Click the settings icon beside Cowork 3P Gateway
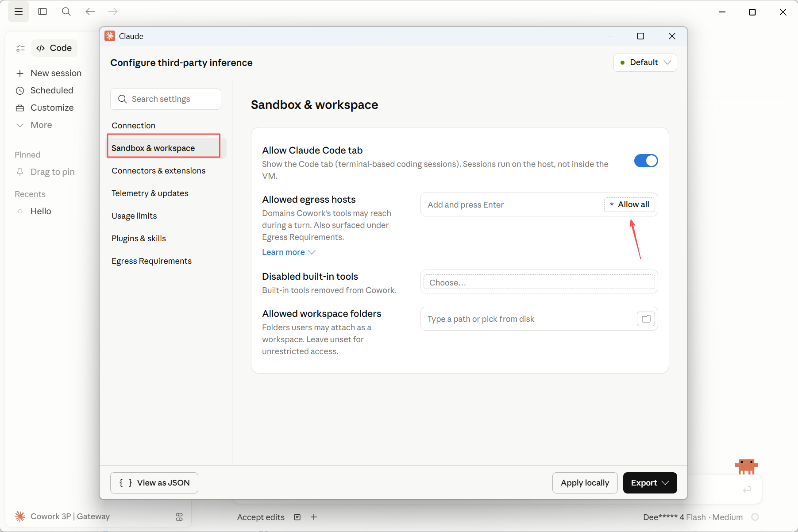The width and height of the screenshot is (798, 532). click(x=179, y=517)
